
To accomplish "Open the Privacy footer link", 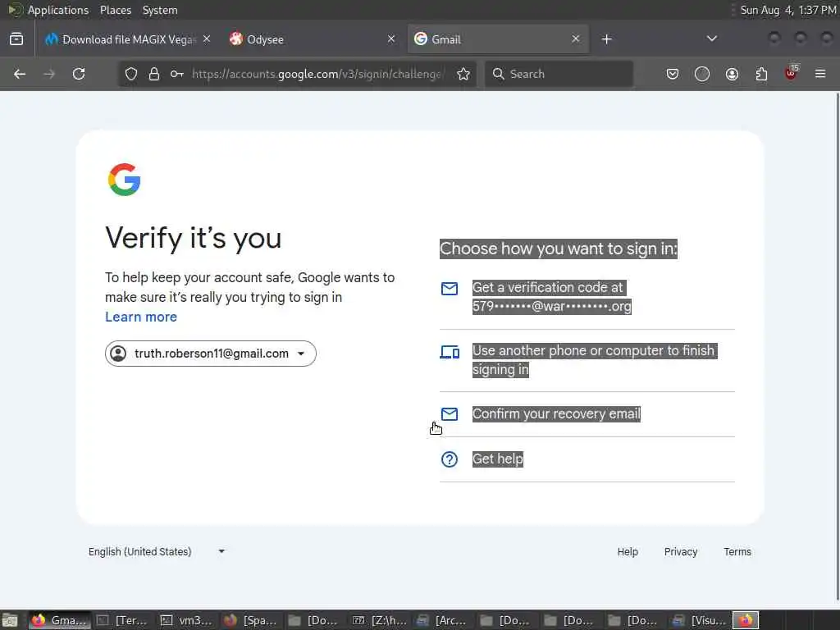I will tap(680, 552).
